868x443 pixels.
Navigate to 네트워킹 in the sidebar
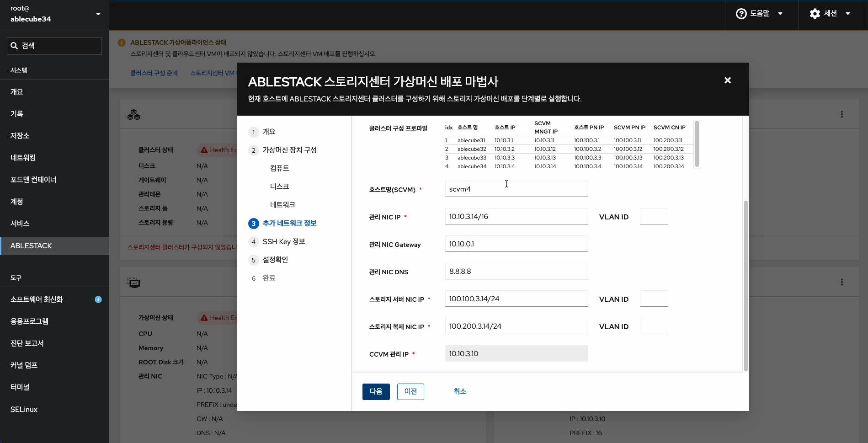(24, 158)
